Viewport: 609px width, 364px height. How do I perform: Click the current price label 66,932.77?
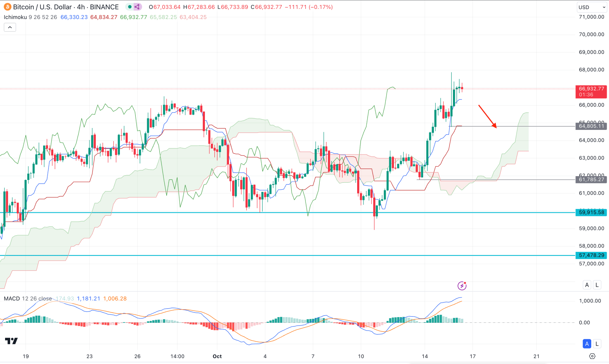(x=591, y=92)
